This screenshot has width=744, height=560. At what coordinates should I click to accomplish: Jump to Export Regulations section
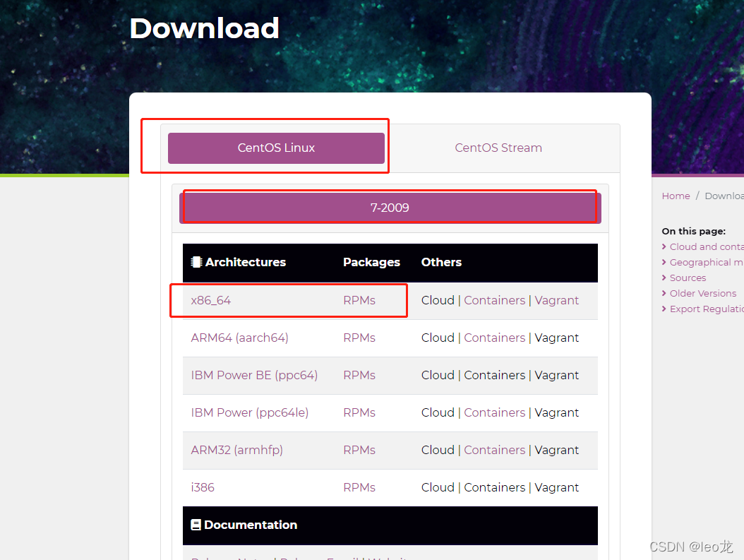click(707, 309)
